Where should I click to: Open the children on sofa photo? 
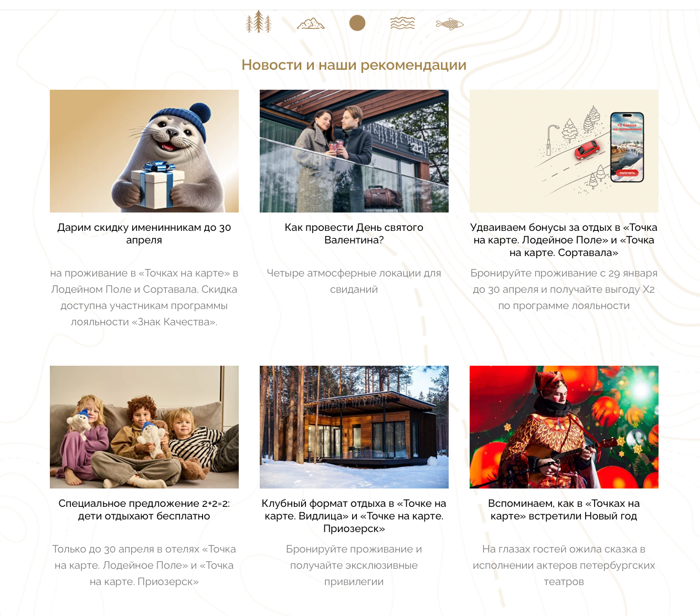(144, 427)
